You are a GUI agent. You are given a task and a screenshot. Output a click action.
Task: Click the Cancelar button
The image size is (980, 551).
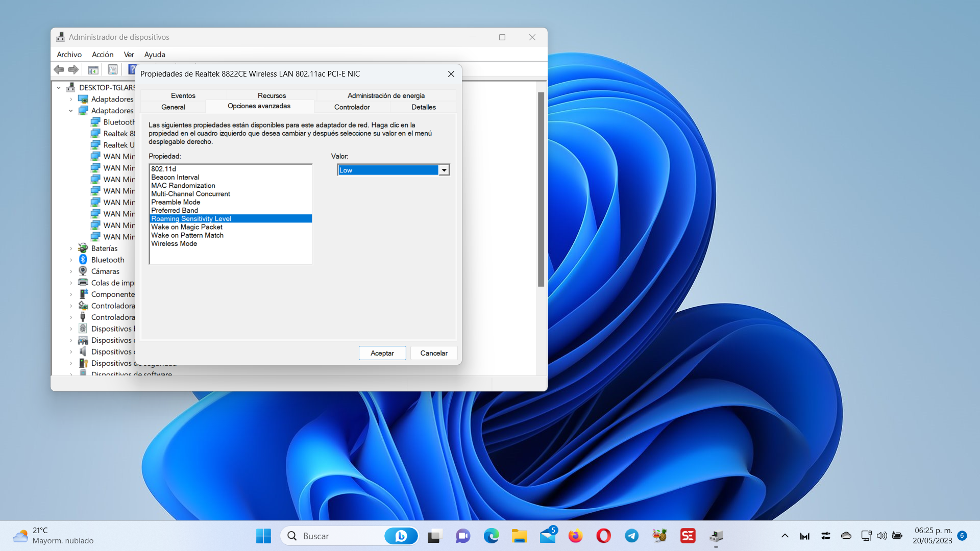(x=433, y=353)
